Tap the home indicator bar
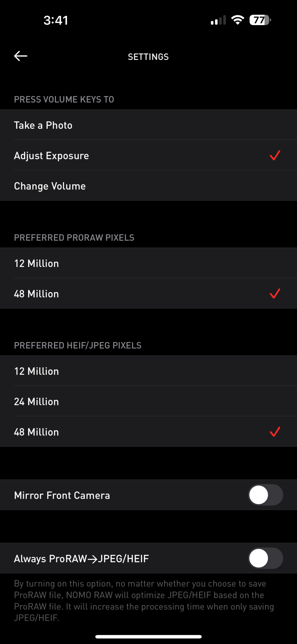 click(x=148, y=637)
